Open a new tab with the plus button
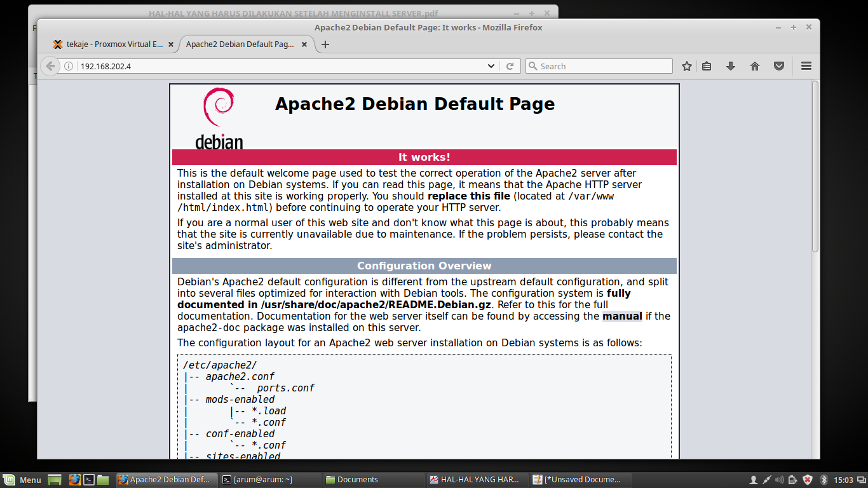868x488 pixels. pos(325,44)
